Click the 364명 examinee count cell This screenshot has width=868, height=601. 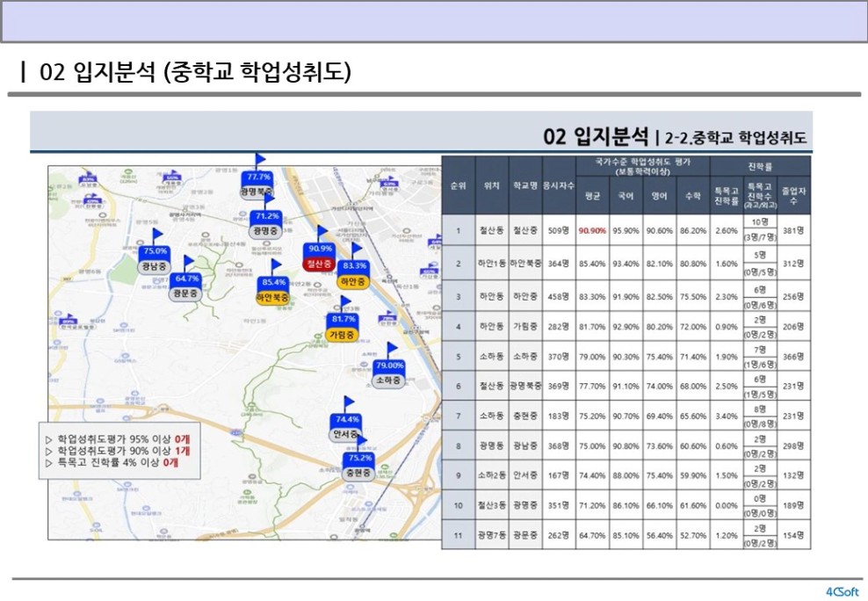coord(559,264)
